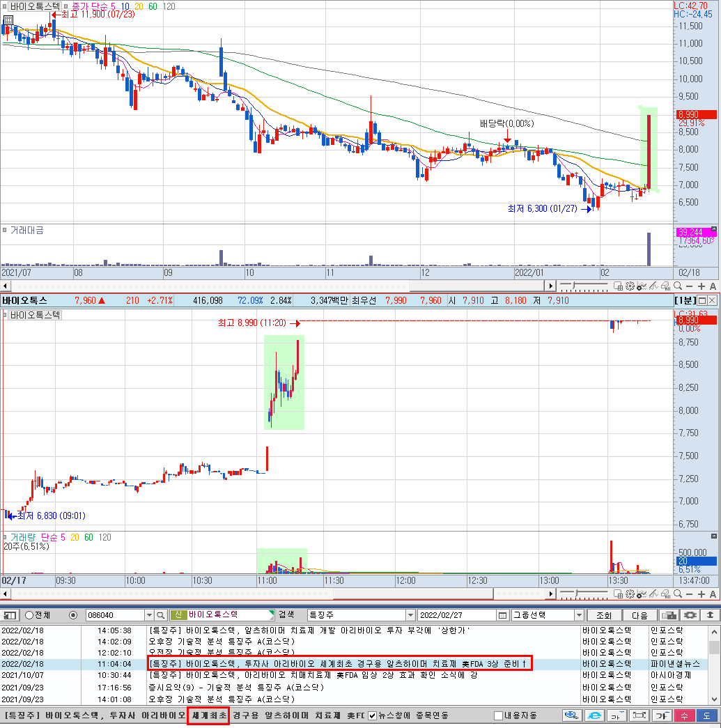Click the daily chart's 'A' auto-fit icon
This screenshot has width=721, height=728.
[x=713, y=286]
